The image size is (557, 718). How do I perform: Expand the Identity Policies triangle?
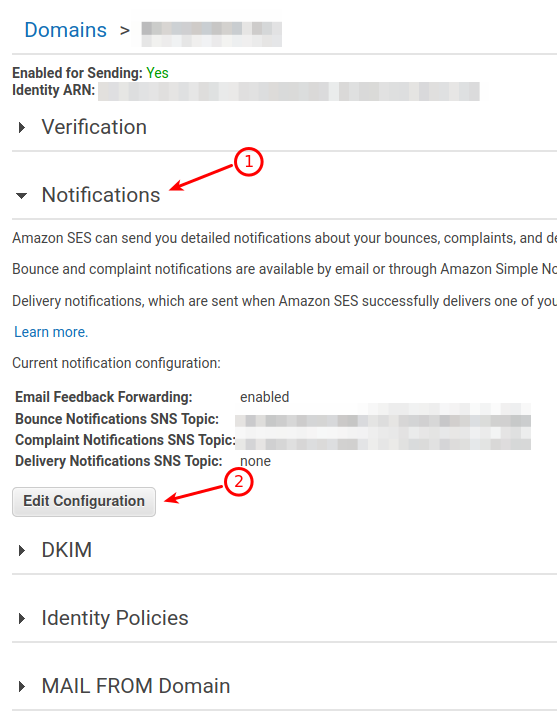pyautogui.click(x=22, y=619)
